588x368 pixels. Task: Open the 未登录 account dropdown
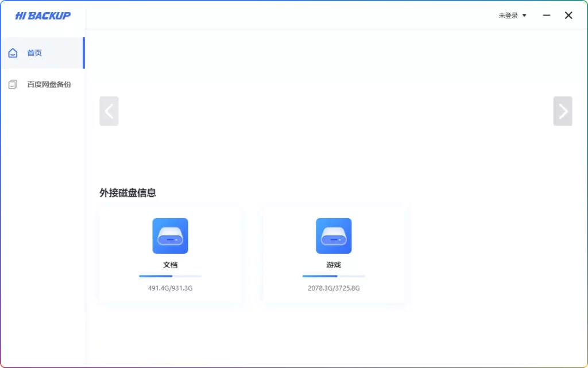coord(512,16)
